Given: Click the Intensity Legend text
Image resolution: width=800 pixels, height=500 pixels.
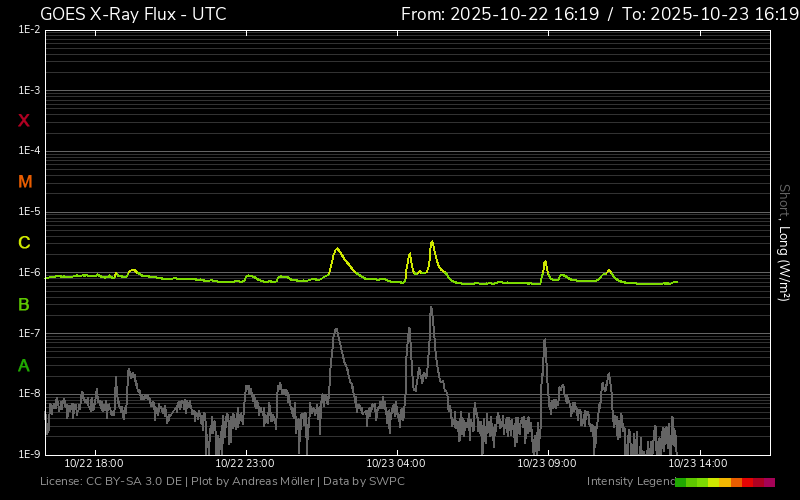Looking at the screenshot, I should [x=629, y=482].
